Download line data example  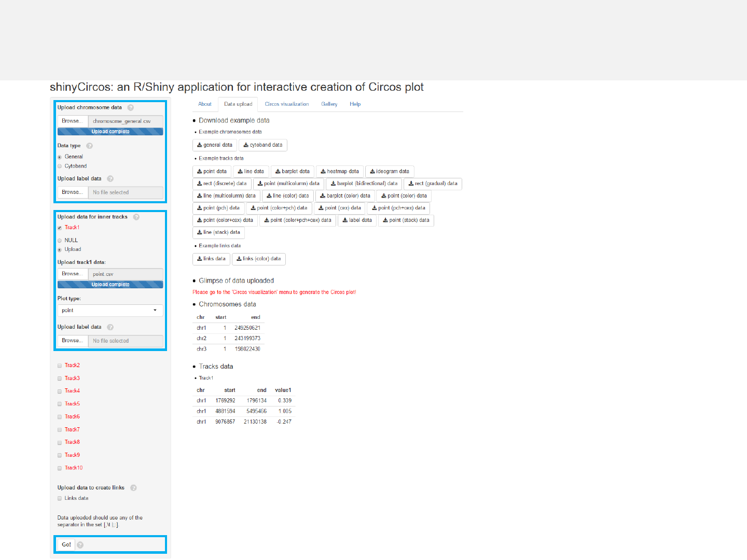coord(251,172)
